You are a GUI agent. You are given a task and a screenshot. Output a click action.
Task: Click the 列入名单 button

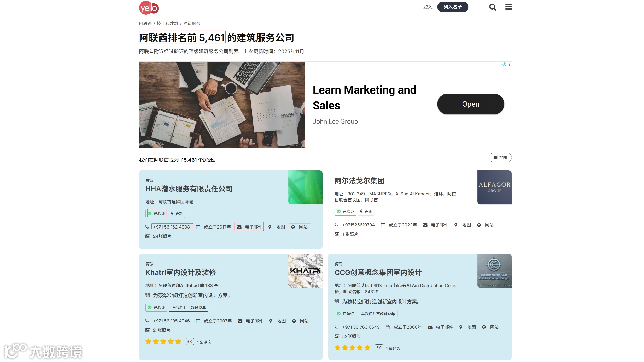pos(453,7)
